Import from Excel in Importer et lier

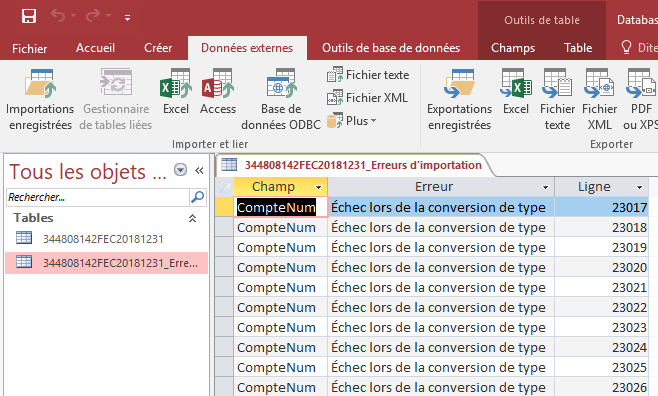pos(176,91)
